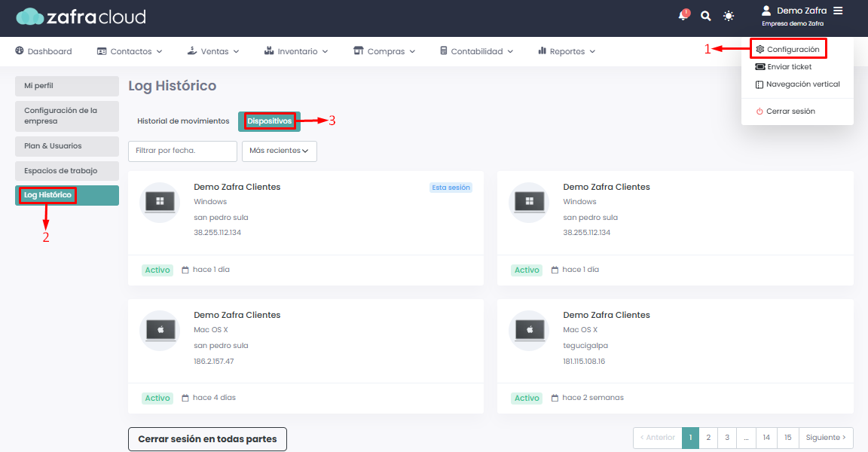Switch to Historial de movimientos tab

point(183,121)
